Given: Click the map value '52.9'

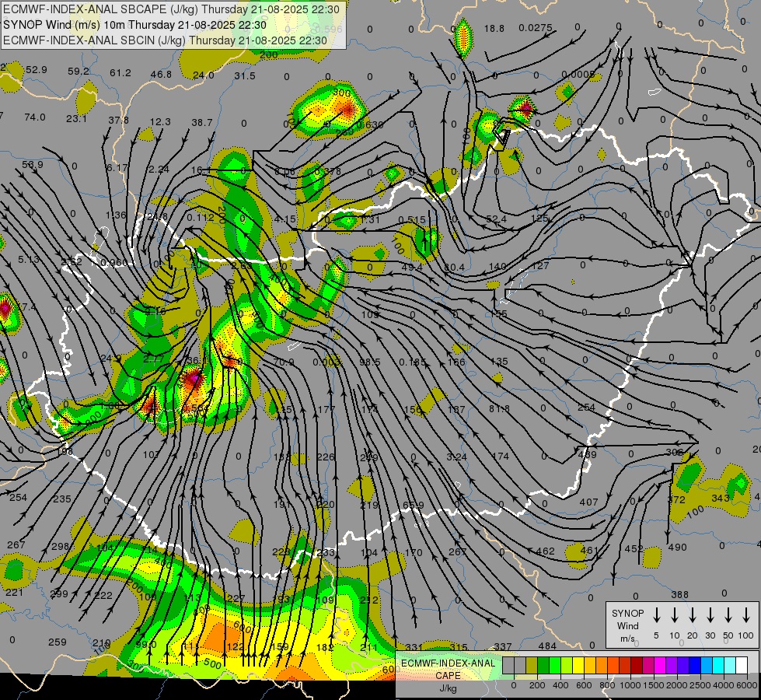Looking at the screenshot, I should coord(37,70).
